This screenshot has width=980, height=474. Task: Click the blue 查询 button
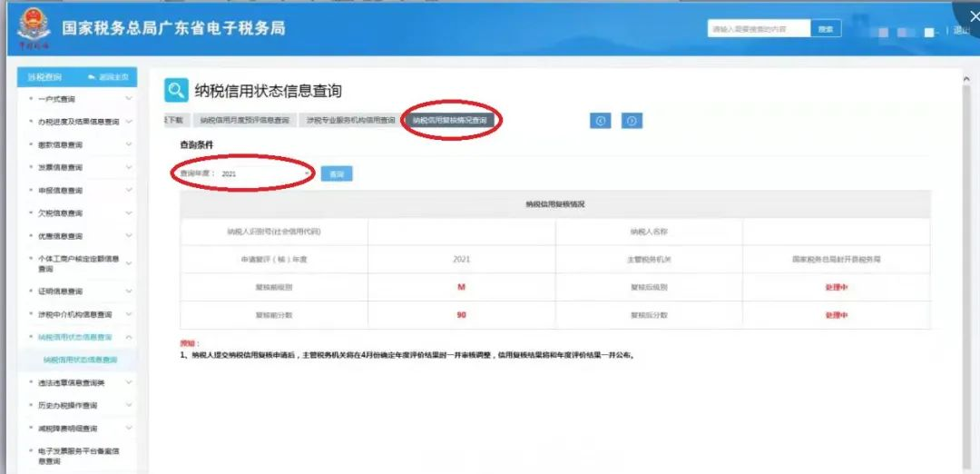(x=337, y=173)
